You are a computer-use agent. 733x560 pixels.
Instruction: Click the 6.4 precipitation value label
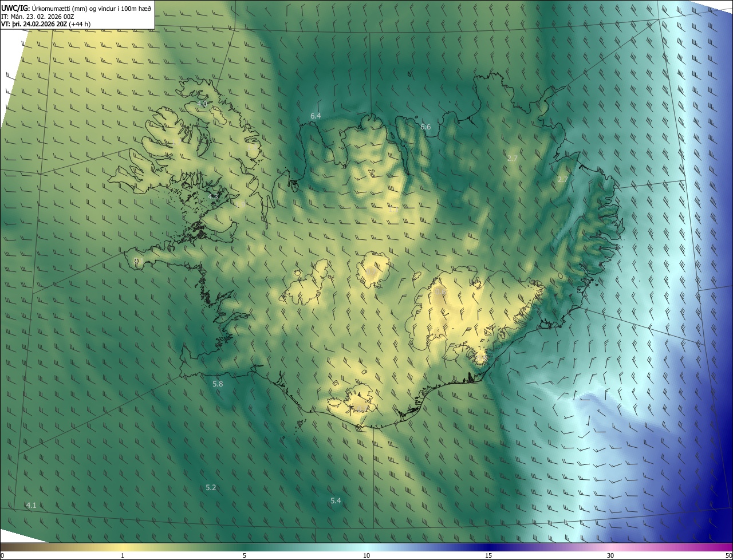tap(316, 116)
